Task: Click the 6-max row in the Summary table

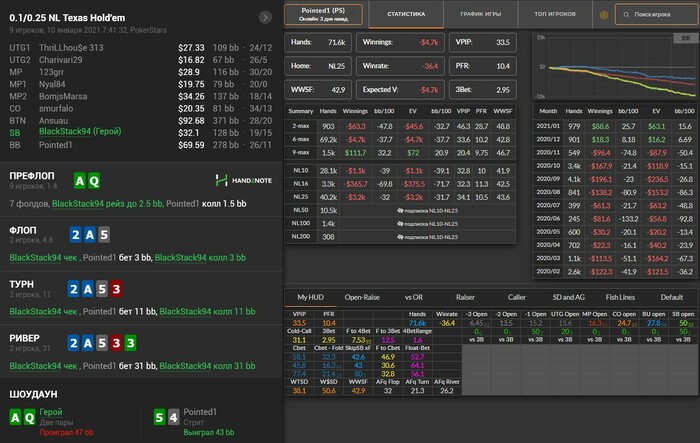Action: click(x=400, y=140)
